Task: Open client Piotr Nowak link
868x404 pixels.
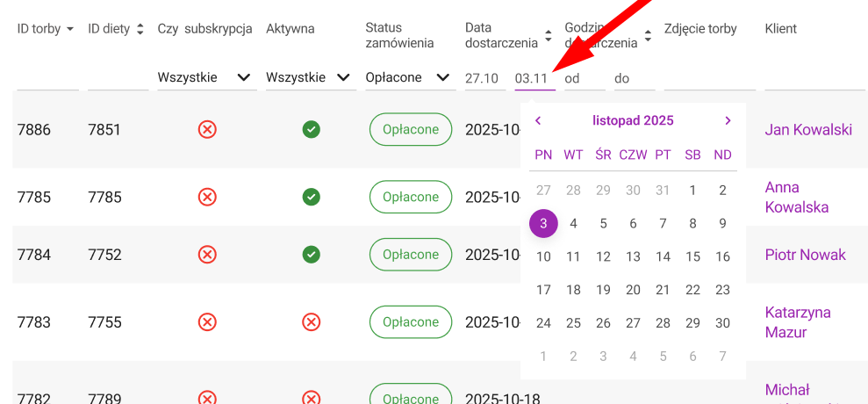Action: tap(806, 255)
